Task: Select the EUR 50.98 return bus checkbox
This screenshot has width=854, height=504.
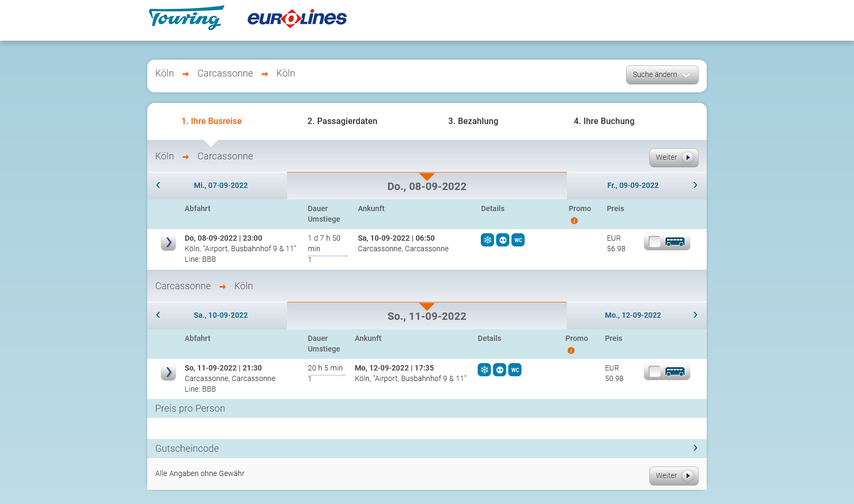Action: tap(654, 372)
